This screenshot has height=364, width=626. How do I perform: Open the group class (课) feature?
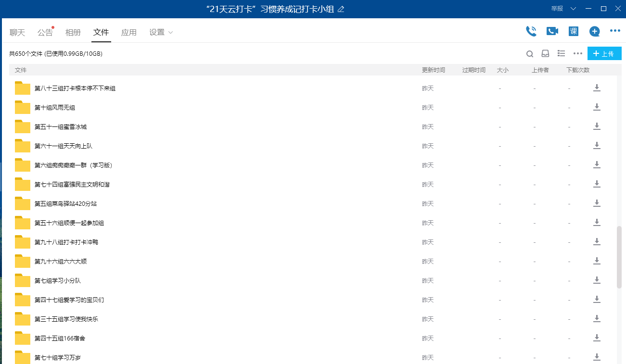(574, 31)
